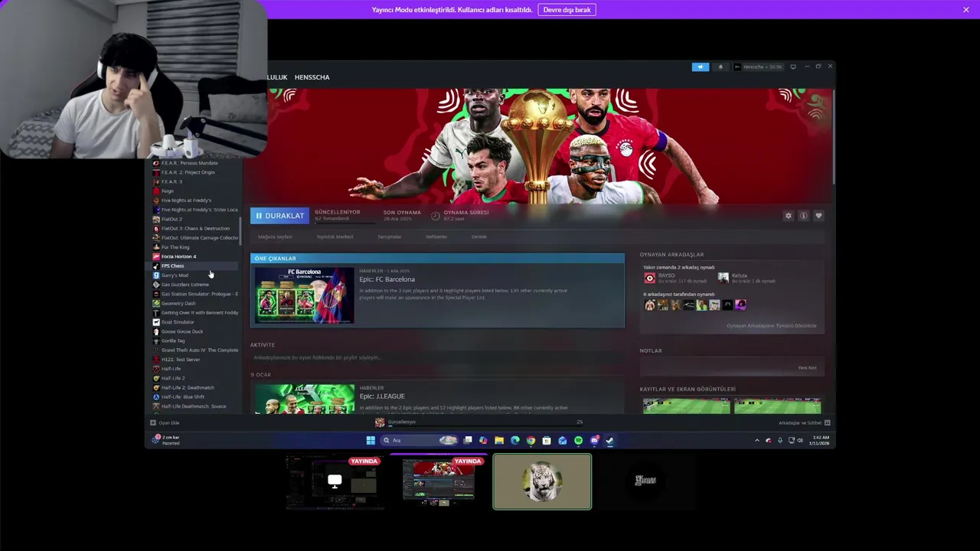Select white tiger avatar thumbnail
This screenshot has width=980, height=551.
(x=542, y=481)
